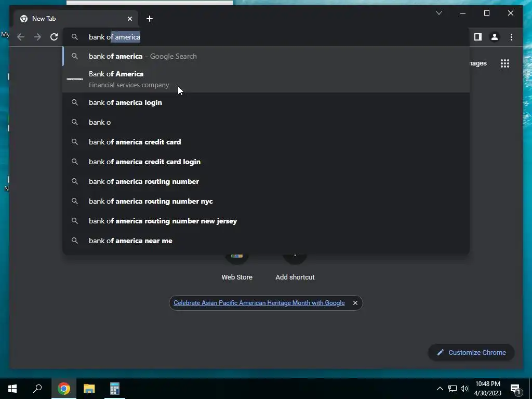Open the volume tray icon
Viewport: 532px width, 399px height.
[x=464, y=389]
